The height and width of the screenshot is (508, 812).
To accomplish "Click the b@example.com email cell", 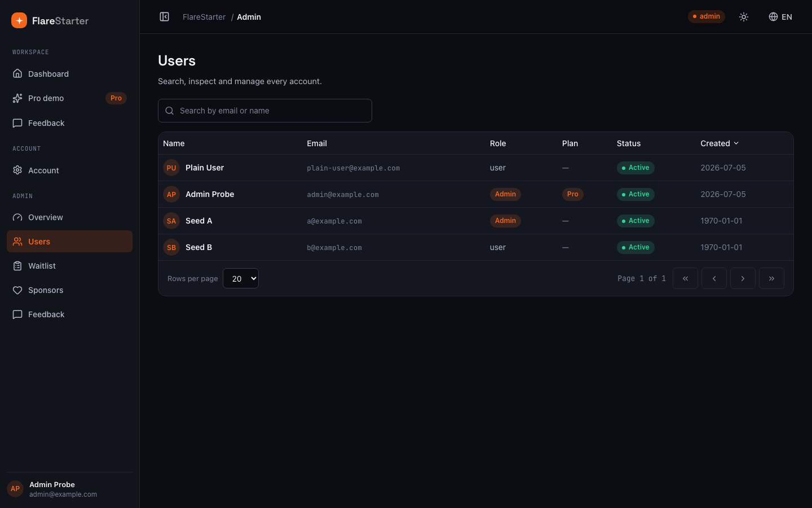I will pyautogui.click(x=334, y=248).
